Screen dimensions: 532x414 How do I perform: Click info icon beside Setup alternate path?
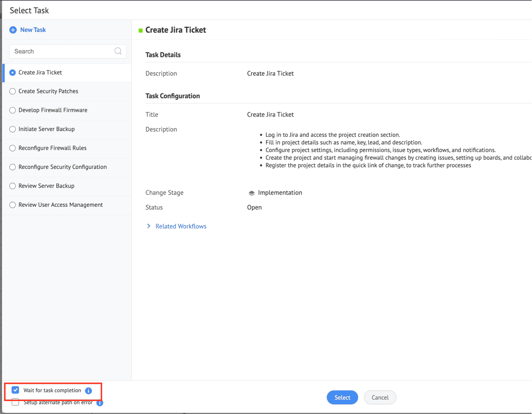pos(99,403)
